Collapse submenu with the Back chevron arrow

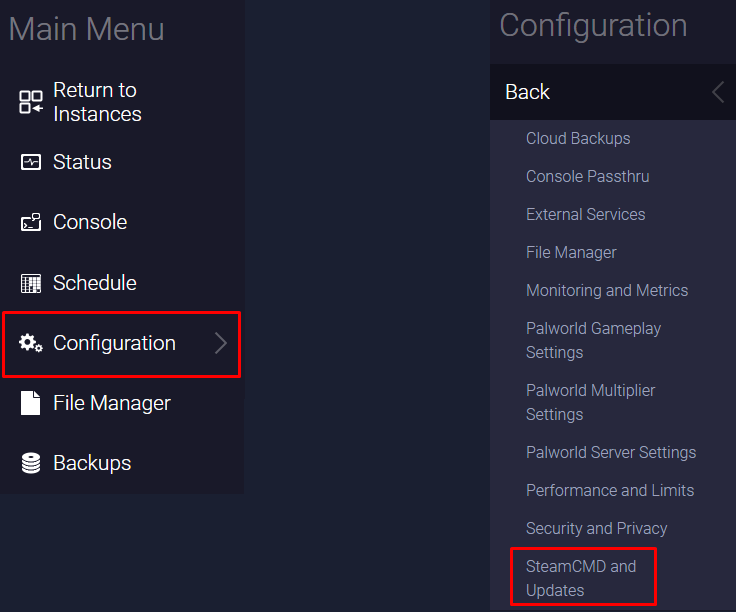(717, 92)
